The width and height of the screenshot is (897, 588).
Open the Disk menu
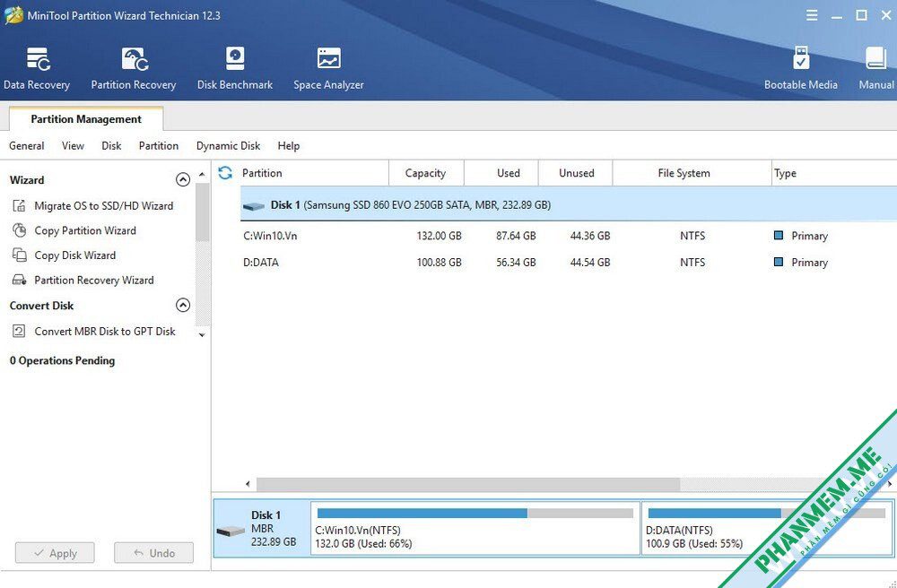(111, 146)
